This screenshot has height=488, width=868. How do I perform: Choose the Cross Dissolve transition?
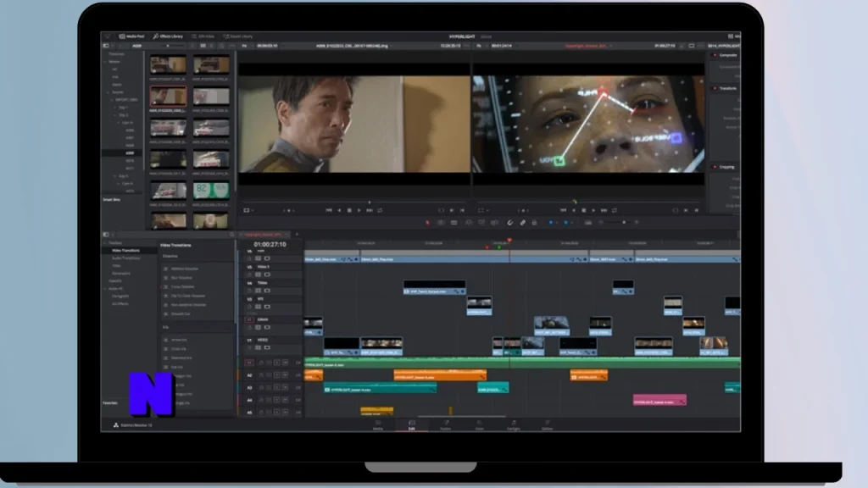[183, 286]
